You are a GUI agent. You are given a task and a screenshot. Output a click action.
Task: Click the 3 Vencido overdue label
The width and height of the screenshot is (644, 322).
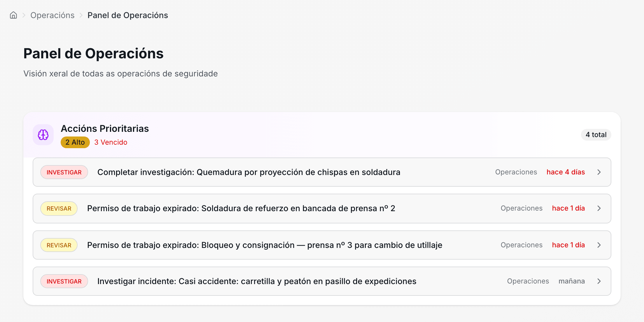click(111, 142)
